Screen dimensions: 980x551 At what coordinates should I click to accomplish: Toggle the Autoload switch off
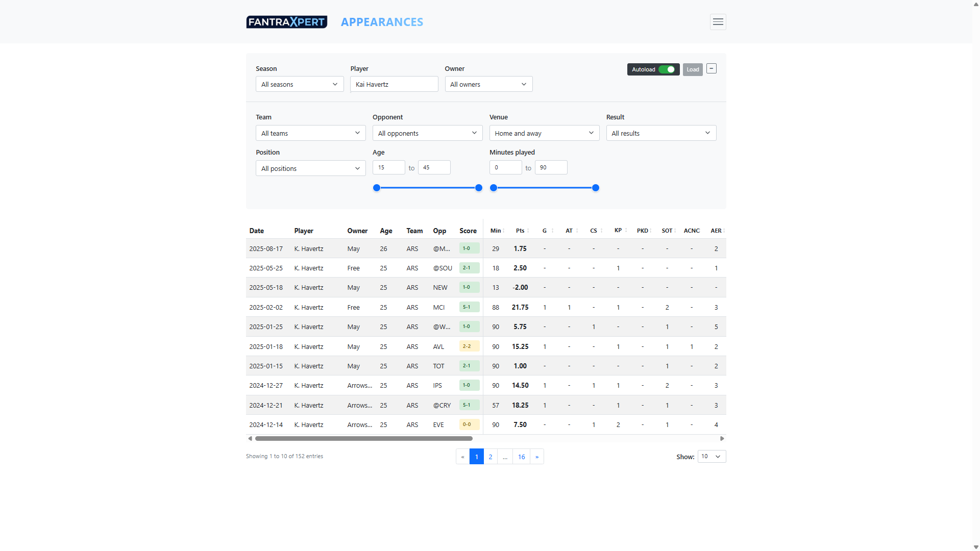pyautogui.click(x=666, y=69)
